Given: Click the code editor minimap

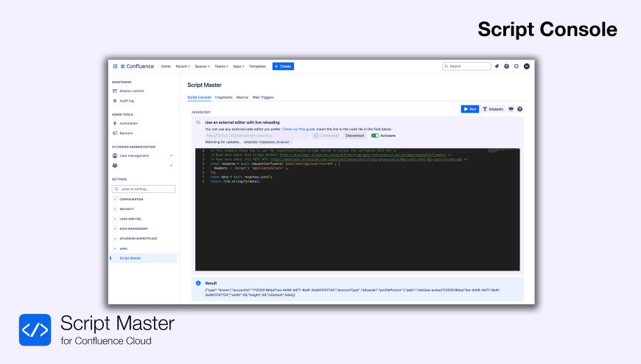Looking at the screenshot, I should (503, 150).
